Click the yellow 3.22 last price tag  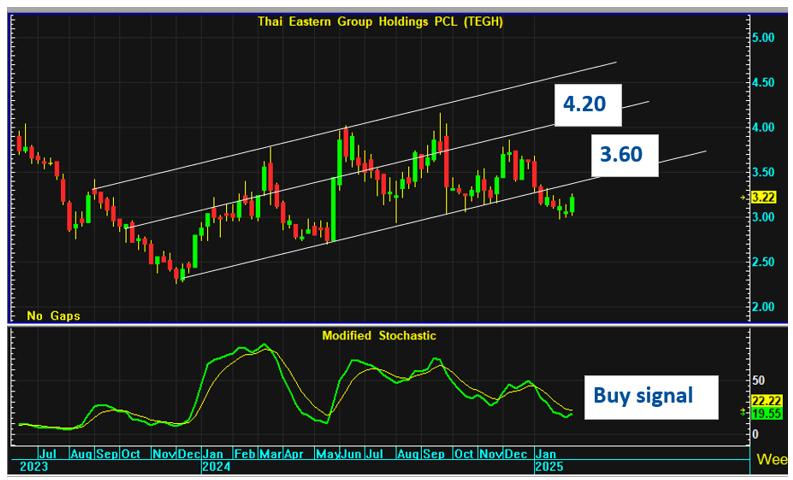(763, 197)
